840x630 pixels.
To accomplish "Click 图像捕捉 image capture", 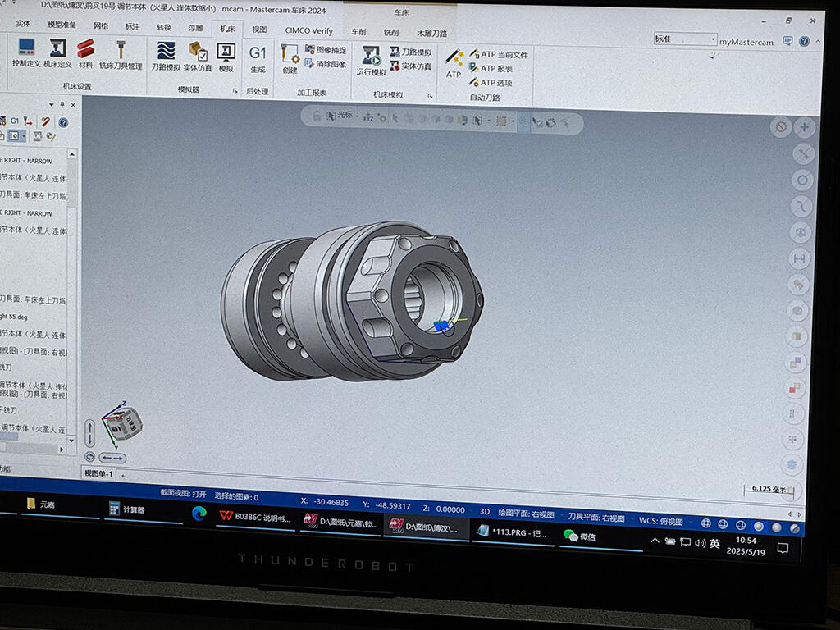I will click(326, 50).
